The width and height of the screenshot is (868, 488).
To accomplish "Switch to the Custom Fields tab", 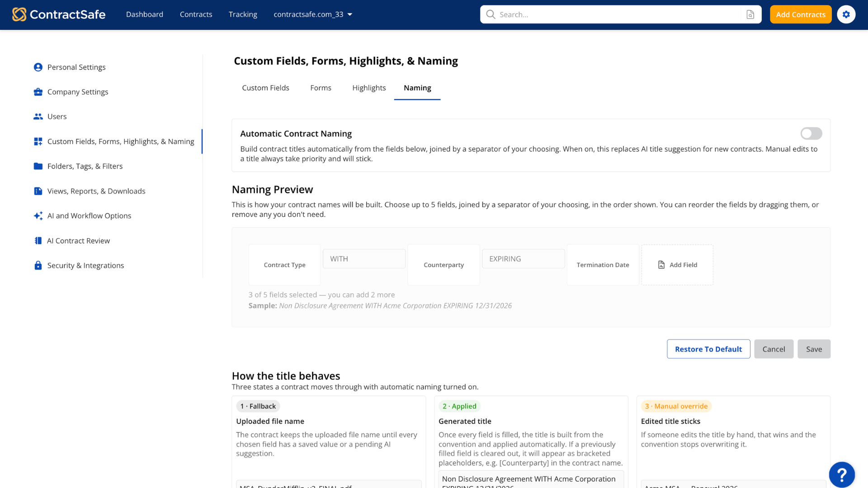I will click(265, 88).
